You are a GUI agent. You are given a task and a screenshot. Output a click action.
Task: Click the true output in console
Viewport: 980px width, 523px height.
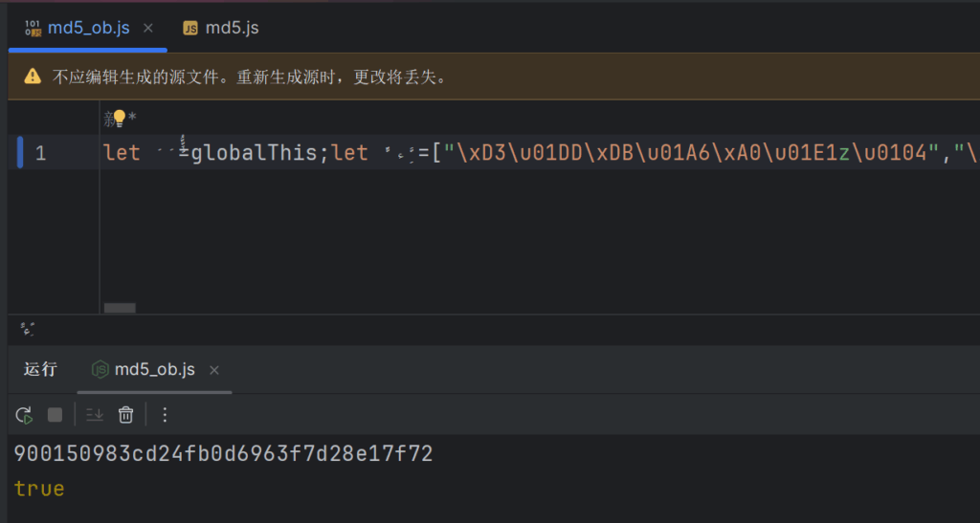pyautogui.click(x=39, y=489)
